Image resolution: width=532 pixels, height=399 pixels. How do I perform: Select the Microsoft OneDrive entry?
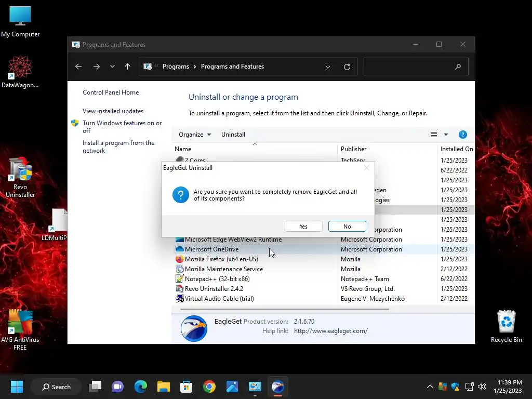click(x=324, y=249)
